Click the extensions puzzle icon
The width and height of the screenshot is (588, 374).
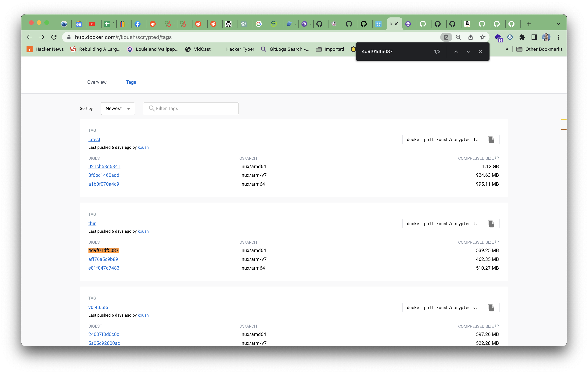pyautogui.click(x=522, y=37)
